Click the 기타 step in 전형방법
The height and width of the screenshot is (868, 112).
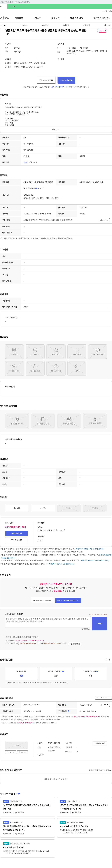click(95, 508)
